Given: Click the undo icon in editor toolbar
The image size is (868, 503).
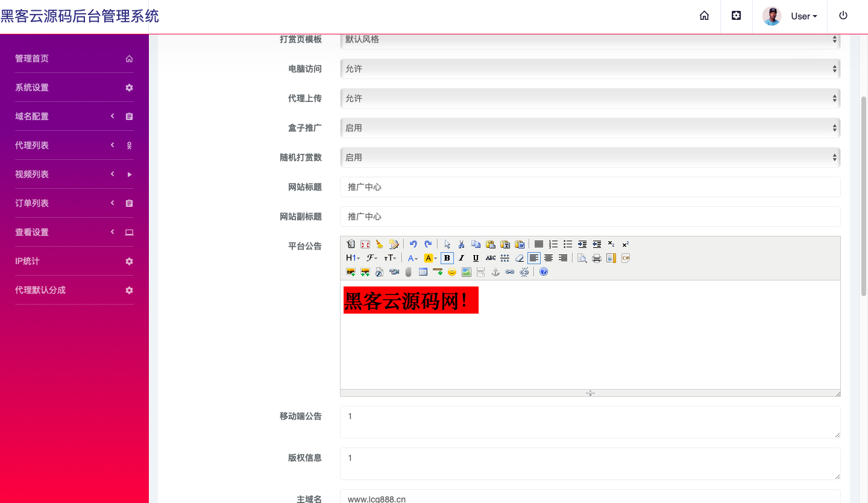Looking at the screenshot, I should coord(413,244).
